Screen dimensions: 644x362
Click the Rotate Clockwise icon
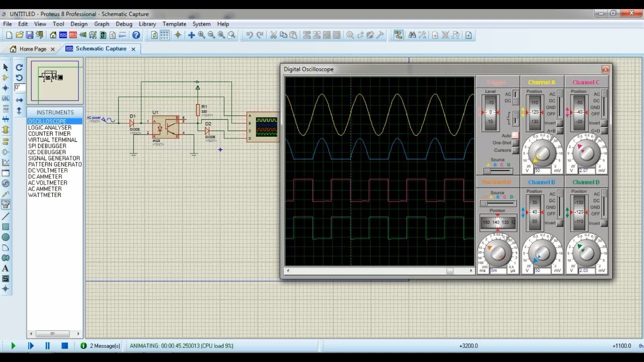pos(19,67)
